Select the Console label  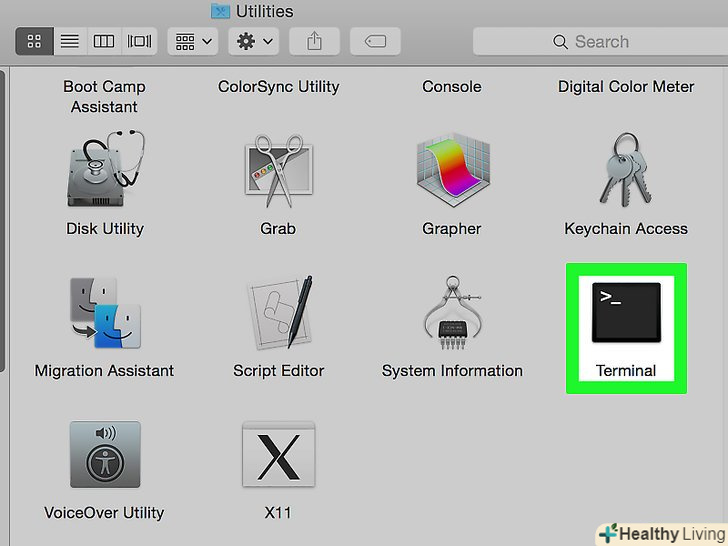(x=452, y=87)
